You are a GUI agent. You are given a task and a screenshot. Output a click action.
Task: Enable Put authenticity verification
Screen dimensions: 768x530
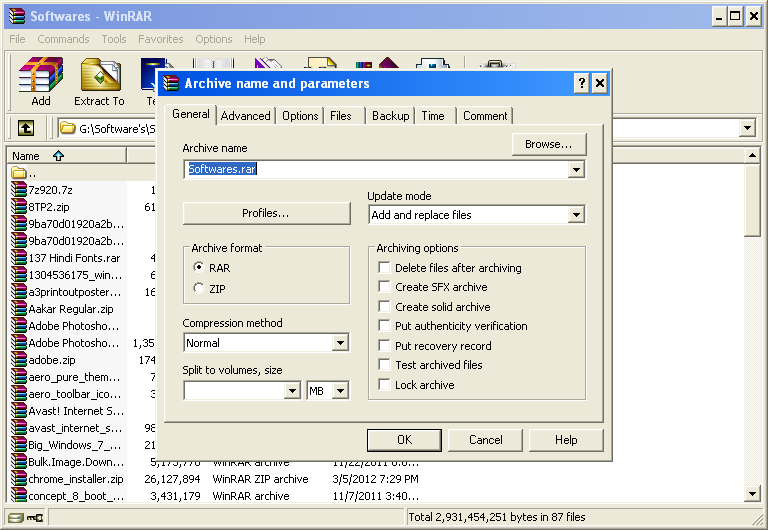click(384, 326)
